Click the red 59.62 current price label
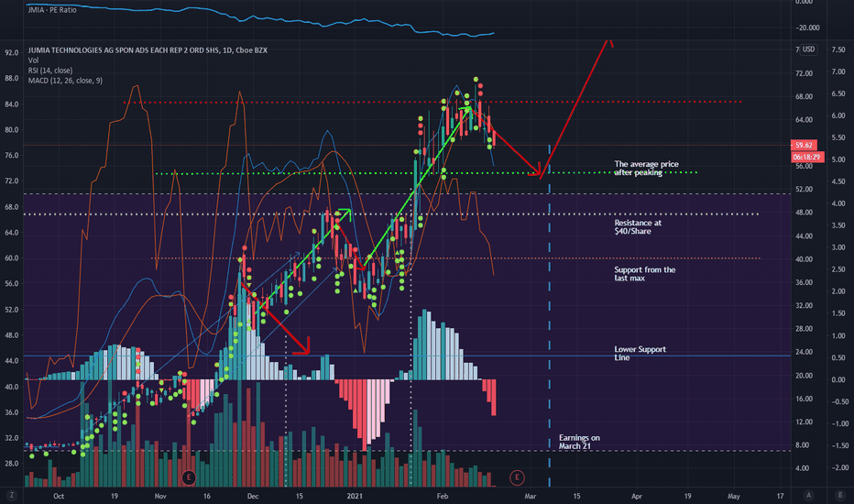854x504 pixels. 804,146
